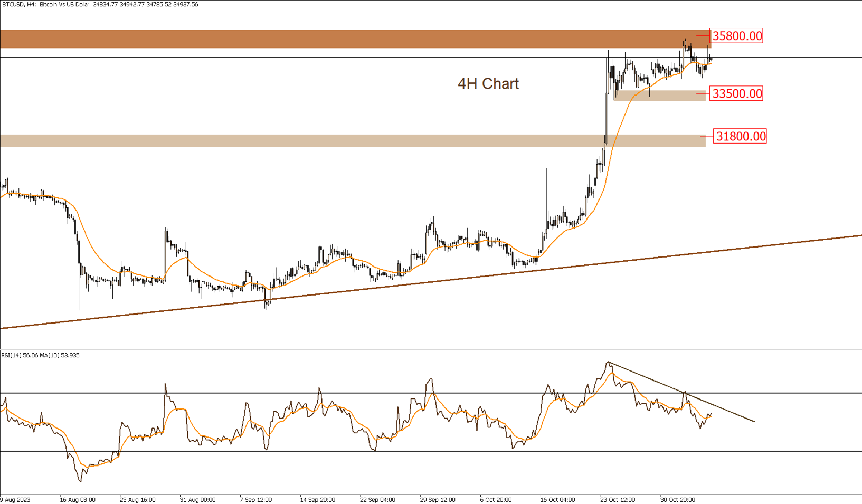862x504 pixels.
Task: Click the "30 Oct 20:00" date label
Action: coord(678,499)
